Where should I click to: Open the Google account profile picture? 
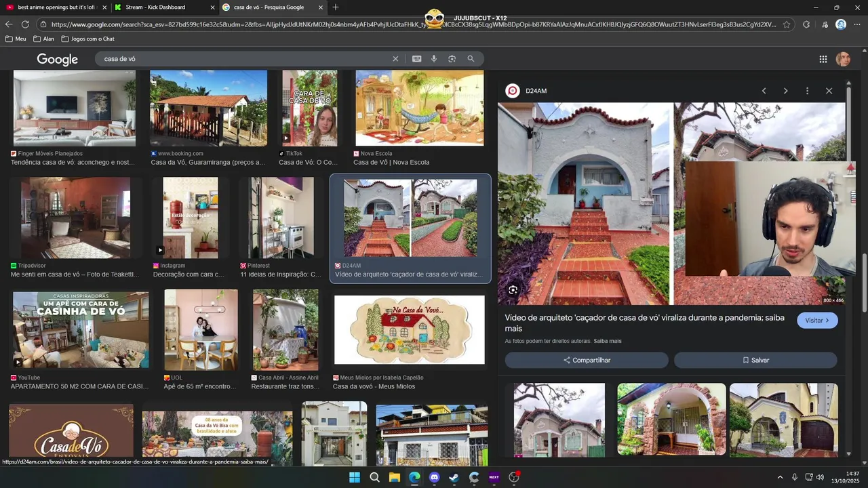click(843, 59)
